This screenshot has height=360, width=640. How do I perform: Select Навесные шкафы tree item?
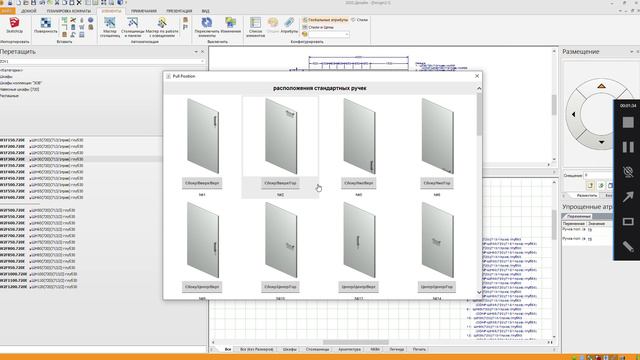point(20,89)
